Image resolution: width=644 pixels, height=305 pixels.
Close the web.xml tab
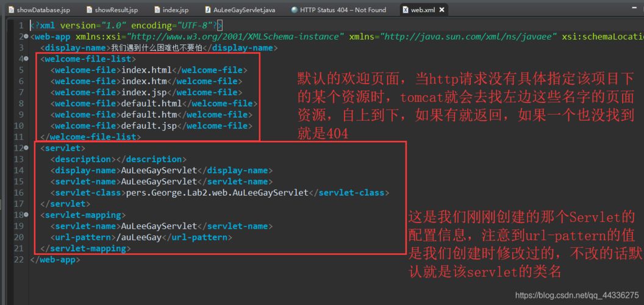pos(442,10)
